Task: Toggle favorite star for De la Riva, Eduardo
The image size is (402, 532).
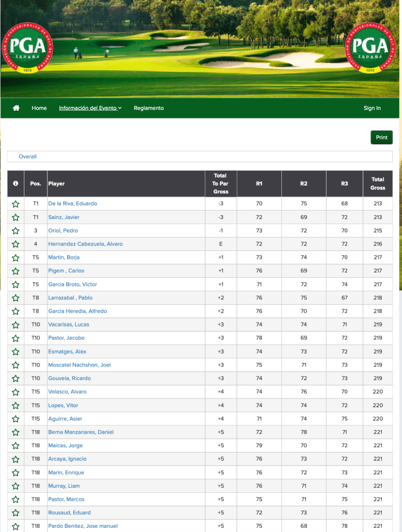Action: click(x=16, y=204)
